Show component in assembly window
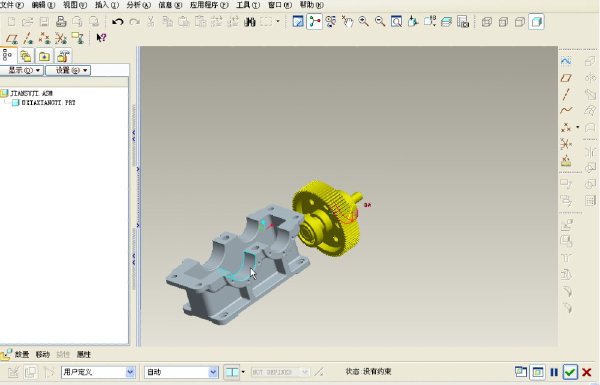 [538, 372]
